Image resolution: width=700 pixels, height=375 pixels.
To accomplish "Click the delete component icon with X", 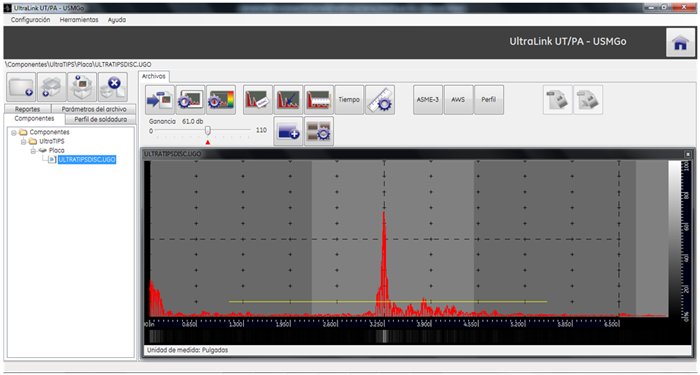I will [113, 87].
